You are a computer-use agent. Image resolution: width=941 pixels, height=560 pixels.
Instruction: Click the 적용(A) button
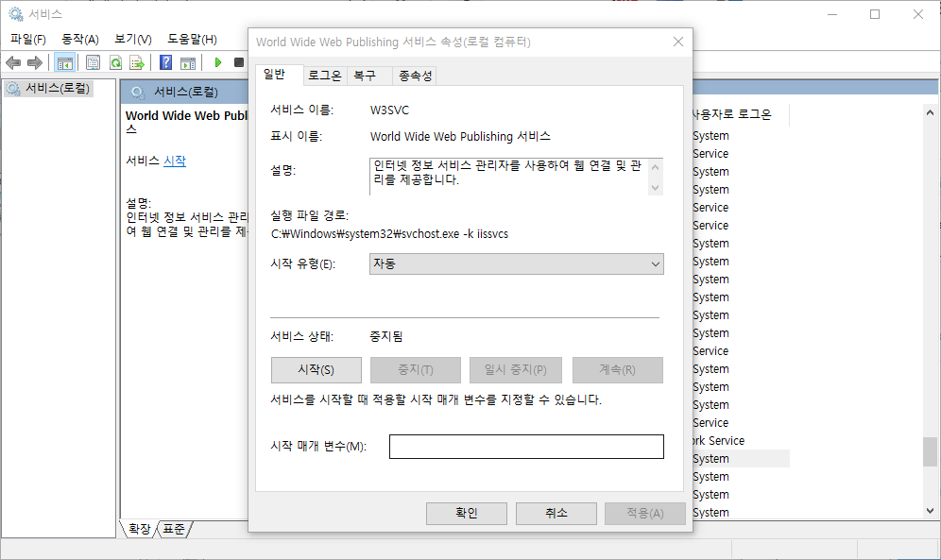[645, 513]
